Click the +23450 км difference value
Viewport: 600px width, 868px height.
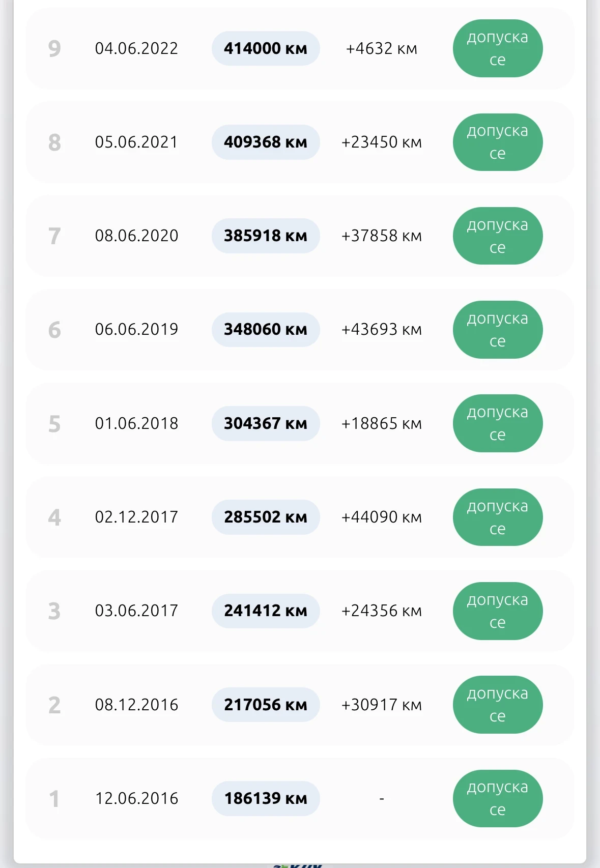coord(382,142)
